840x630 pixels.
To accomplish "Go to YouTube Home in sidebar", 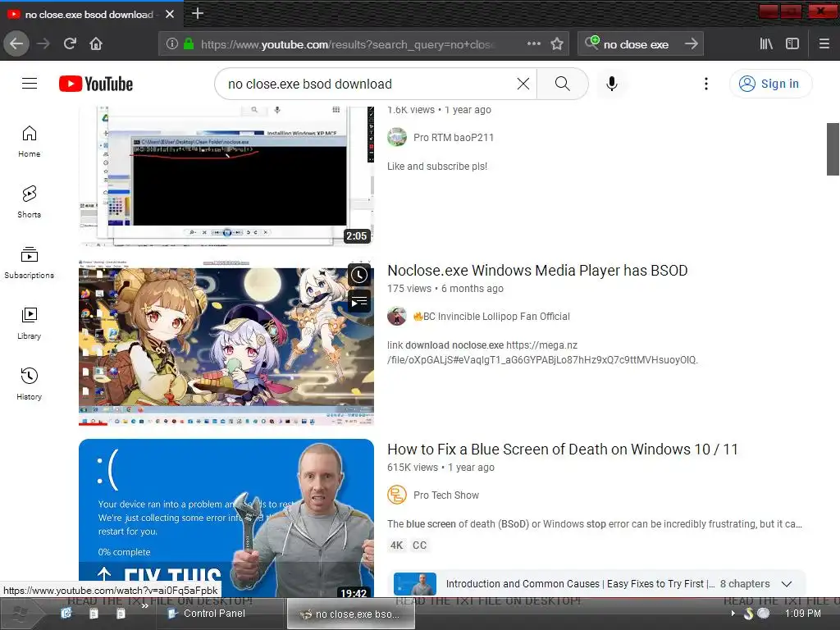I will click(x=29, y=141).
